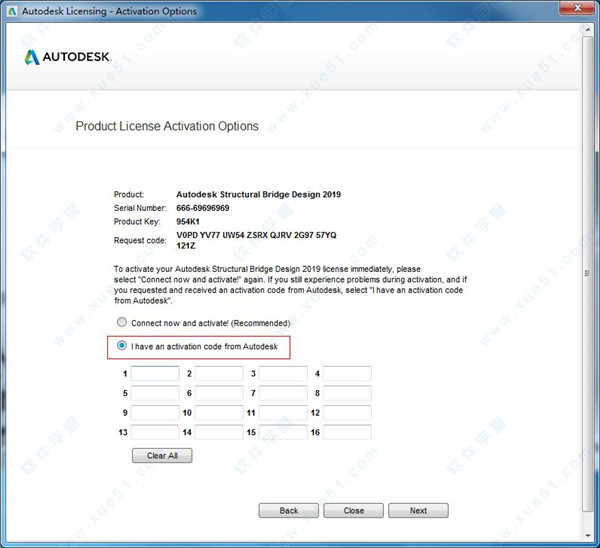Image resolution: width=600 pixels, height=548 pixels.
Task: Click activation code box number 16
Action: point(347,432)
